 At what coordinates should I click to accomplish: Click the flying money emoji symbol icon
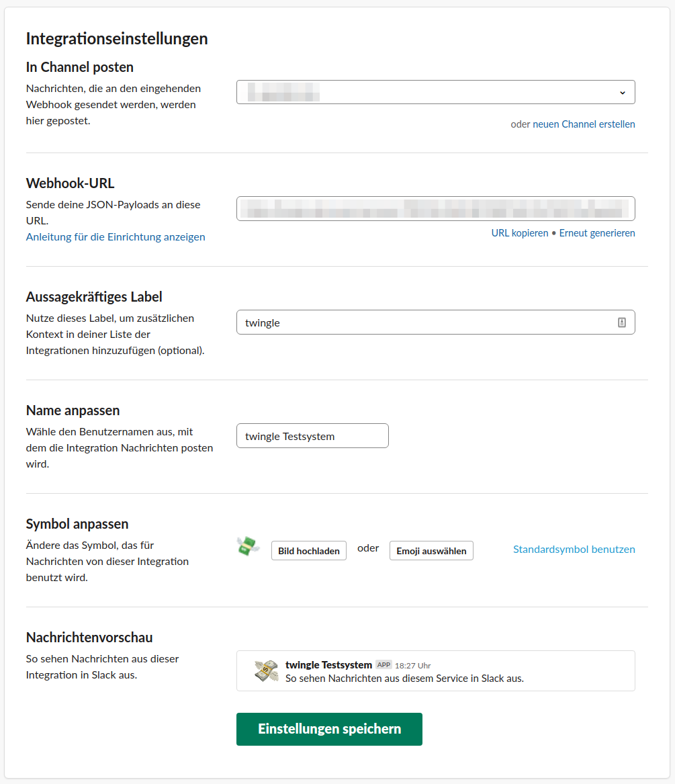248,546
